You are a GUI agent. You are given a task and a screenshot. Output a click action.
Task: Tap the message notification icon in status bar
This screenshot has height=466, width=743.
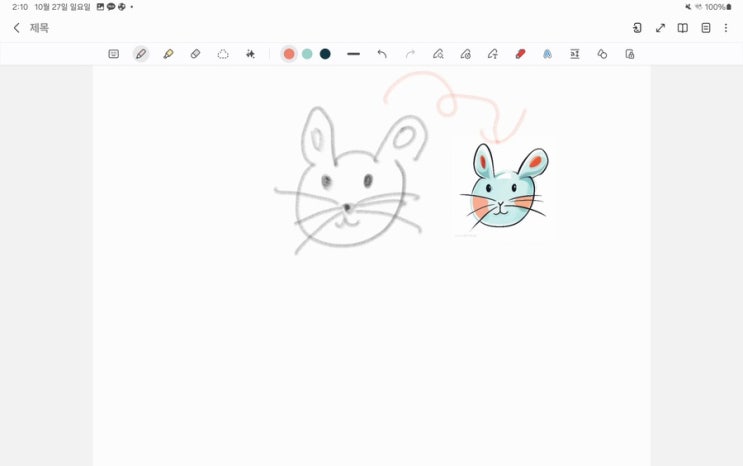(111, 7)
